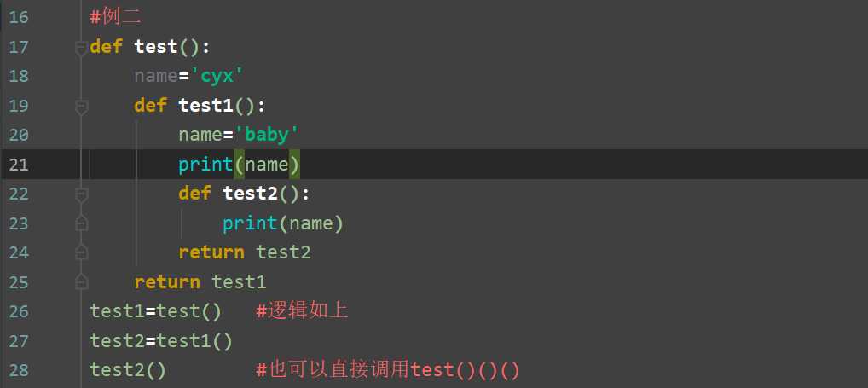This screenshot has height=388, width=868.
Task: Collapse the def test2() fold marker
Action: [x=81, y=194]
